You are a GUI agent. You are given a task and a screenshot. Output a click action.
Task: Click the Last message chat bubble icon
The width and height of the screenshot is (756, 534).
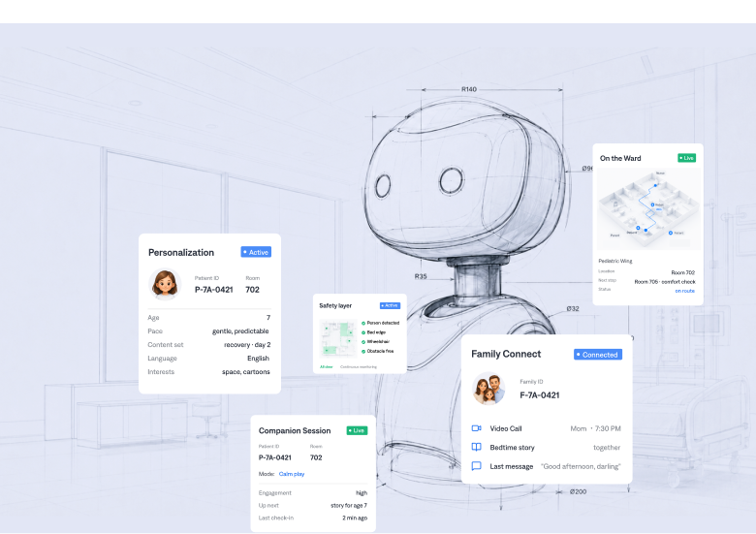[x=476, y=466]
